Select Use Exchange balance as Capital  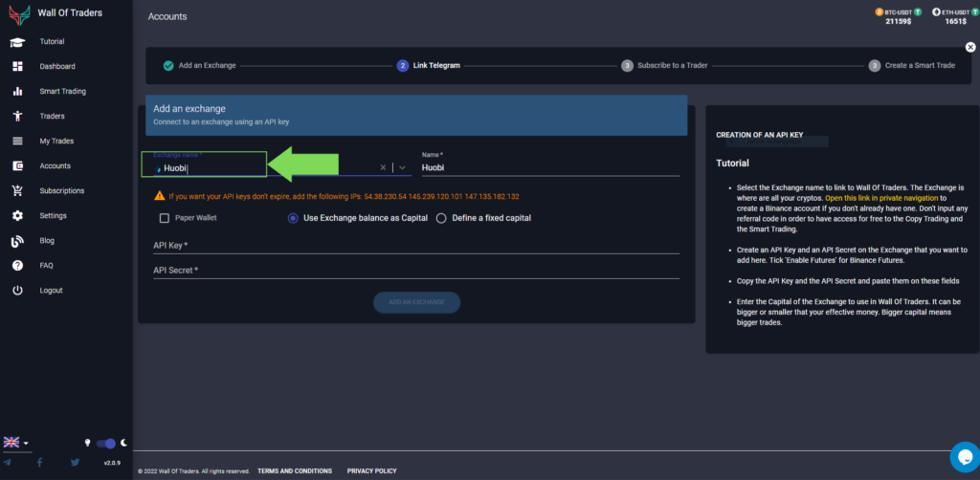tap(293, 218)
